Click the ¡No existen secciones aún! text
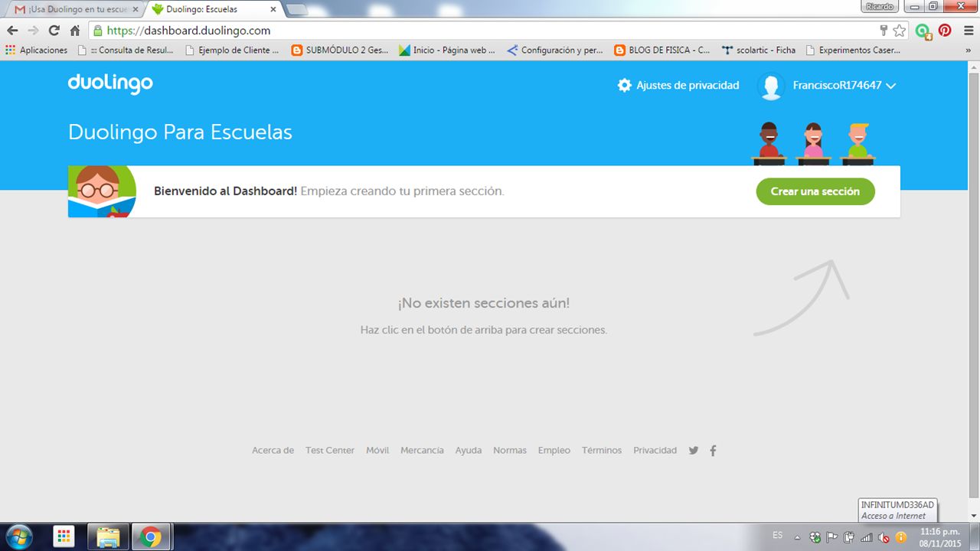 point(483,303)
